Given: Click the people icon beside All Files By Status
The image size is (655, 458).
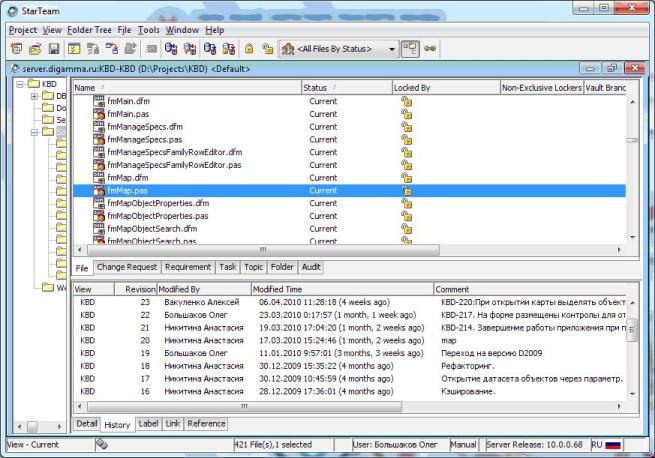Looking at the screenshot, I should [288, 49].
